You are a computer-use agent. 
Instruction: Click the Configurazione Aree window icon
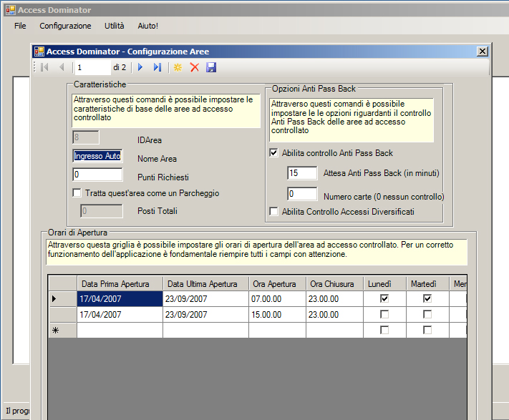tap(39, 52)
